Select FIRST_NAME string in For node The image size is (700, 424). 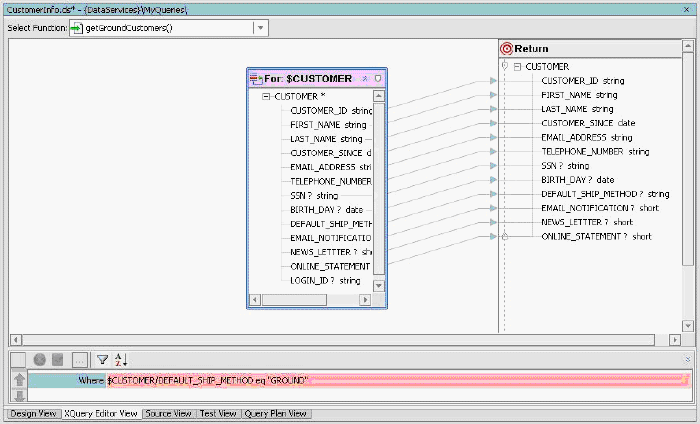point(328,125)
